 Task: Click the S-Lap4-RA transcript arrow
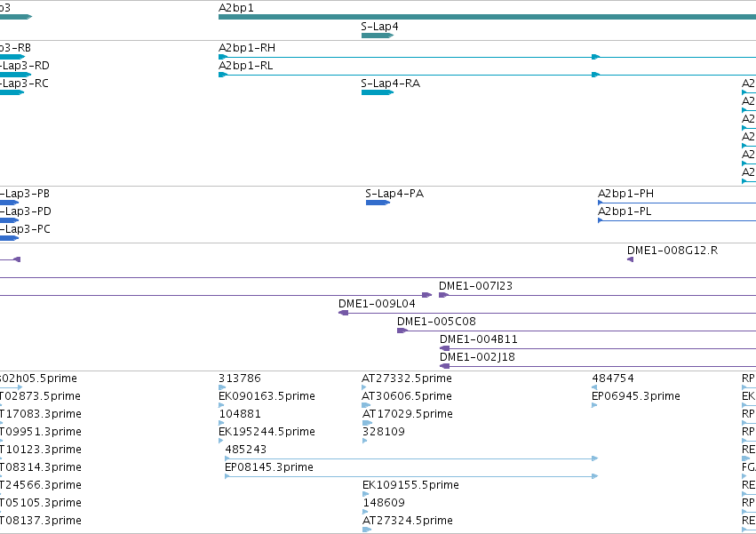pos(378,92)
